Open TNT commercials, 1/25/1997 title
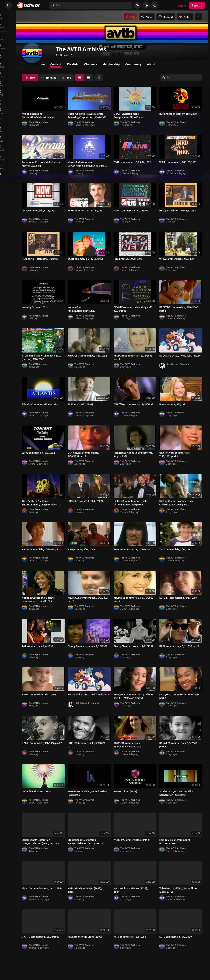The width and height of the screenshot is (210, 980). (x=175, y=549)
